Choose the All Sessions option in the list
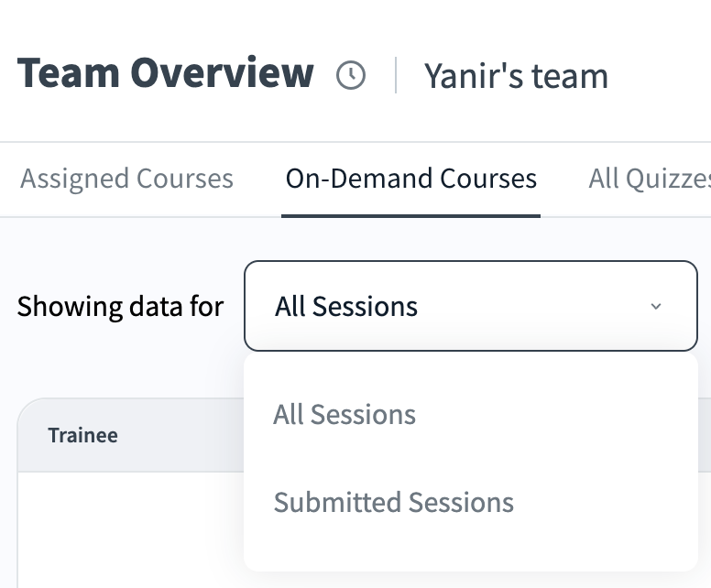This screenshot has height=588, width=711. pyautogui.click(x=345, y=415)
